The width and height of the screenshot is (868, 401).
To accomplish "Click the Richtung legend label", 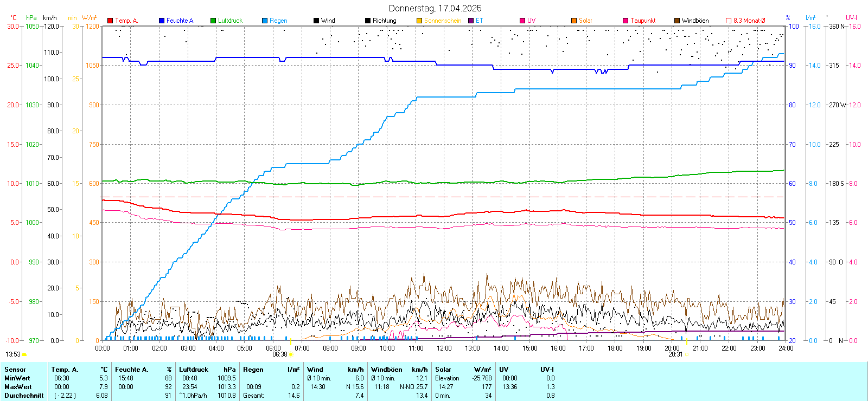I will tap(384, 21).
